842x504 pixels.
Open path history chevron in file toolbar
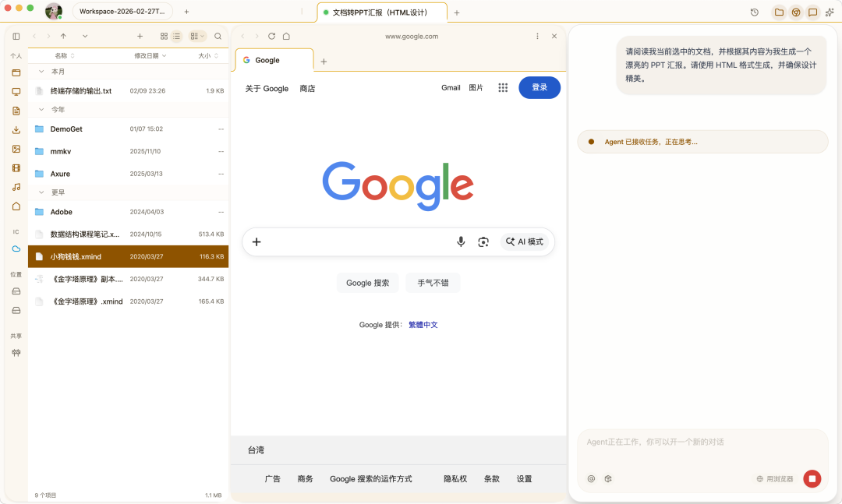(x=85, y=36)
